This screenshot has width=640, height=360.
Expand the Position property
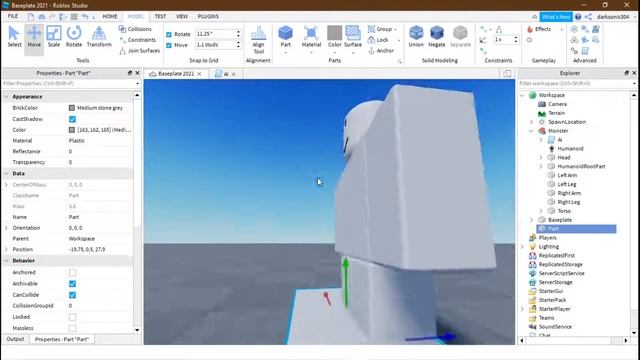pos(6,249)
